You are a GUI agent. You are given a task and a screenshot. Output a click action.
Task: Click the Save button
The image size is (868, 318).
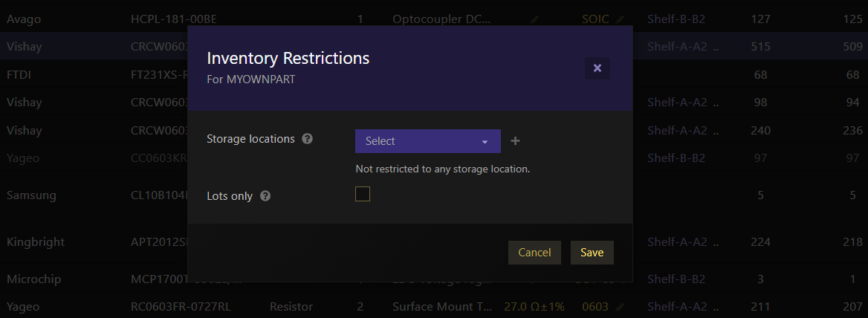(x=592, y=253)
